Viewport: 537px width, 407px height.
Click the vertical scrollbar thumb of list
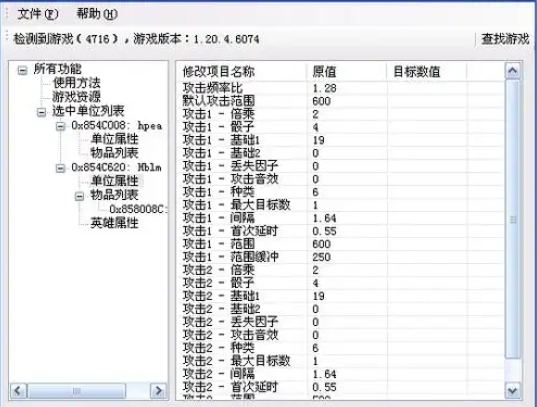[512, 219]
